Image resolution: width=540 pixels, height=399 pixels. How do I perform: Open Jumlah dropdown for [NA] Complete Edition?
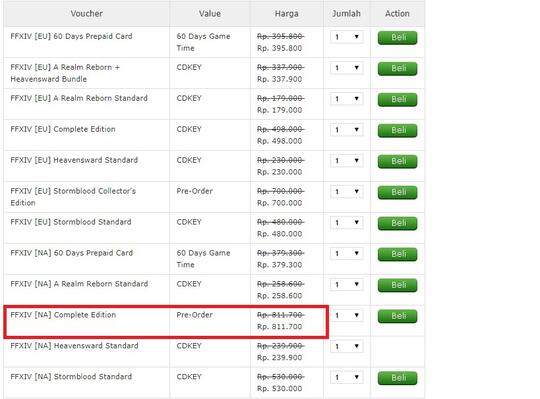pyautogui.click(x=346, y=316)
